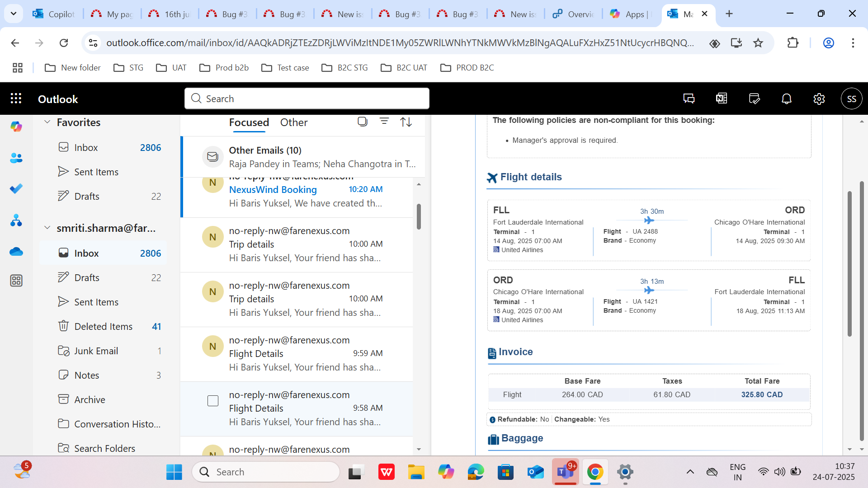Open bookmarks apps grid icon
Screen dimensions: 868x488
pos(18,68)
